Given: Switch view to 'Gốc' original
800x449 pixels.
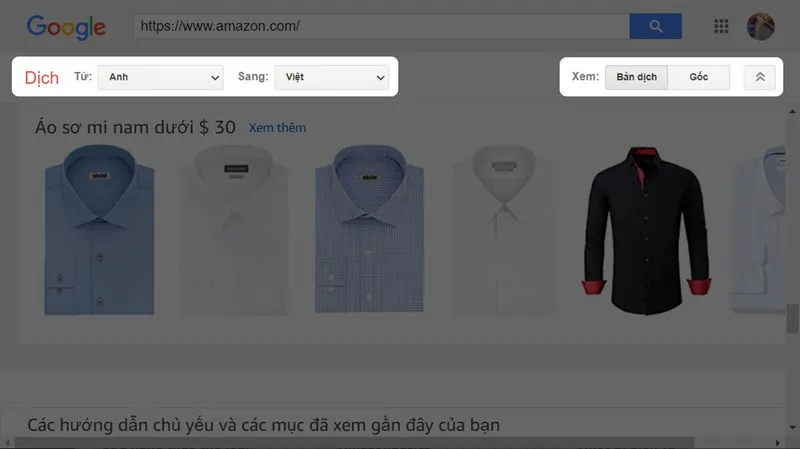Looking at the screenshot, I should (x=698, y=77).
